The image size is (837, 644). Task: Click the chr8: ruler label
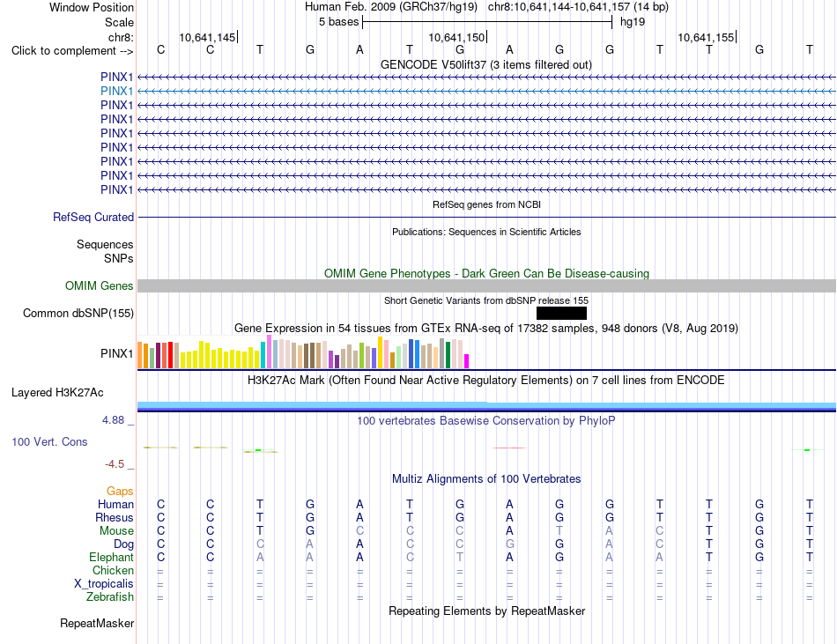coord(121,37)
